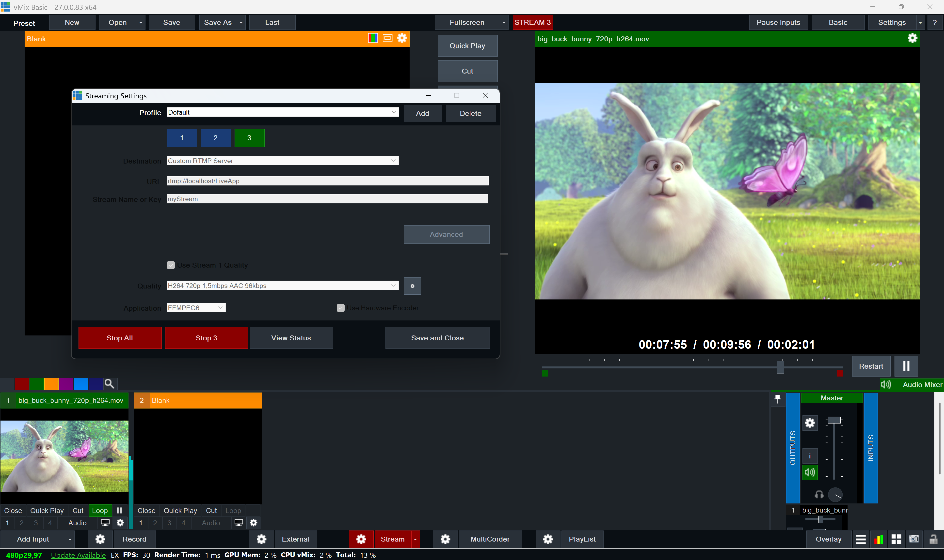Select the purple category color swatch
The height and width of the screenshot is (560, 944).
[66, 384]
